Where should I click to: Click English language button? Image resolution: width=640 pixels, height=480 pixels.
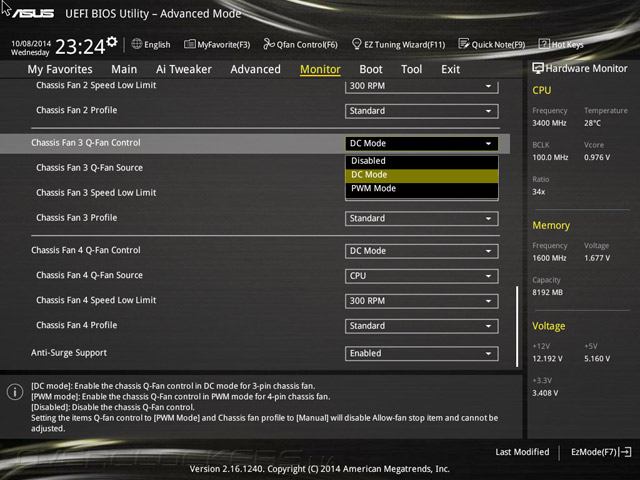point(151,44)
